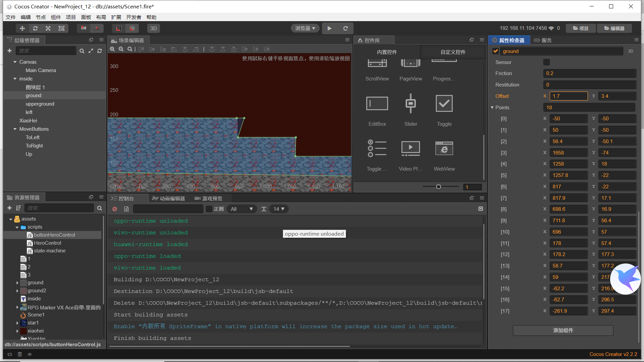Viewport: 644px width, 362px height.
Task: Click the widget library zoom slider
Action: pos(438,187)
